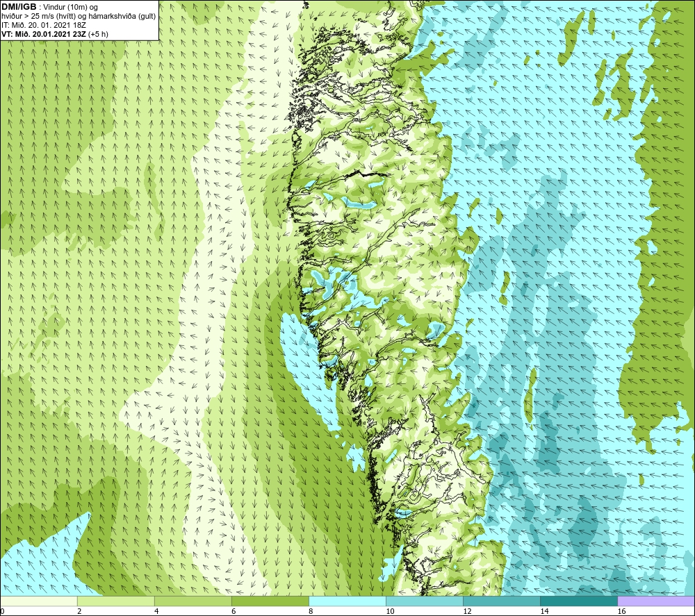Click the 6–8 m/s dark green legend swatch

point(270,601)
